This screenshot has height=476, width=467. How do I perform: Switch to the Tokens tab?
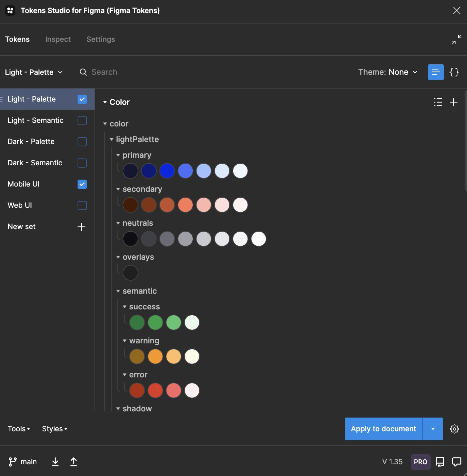coord(17,39)
